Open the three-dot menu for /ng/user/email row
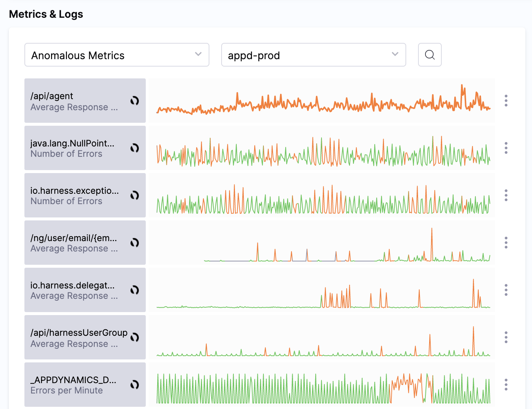Image resolution: width=532 pixels, height=409 pixels. tap(506, 243)
